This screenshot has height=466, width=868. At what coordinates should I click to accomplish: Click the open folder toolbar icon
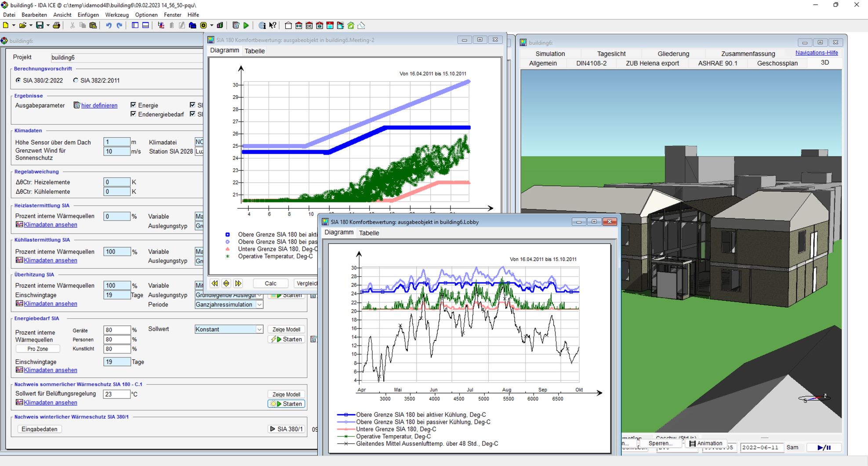(x=22, y=25)
